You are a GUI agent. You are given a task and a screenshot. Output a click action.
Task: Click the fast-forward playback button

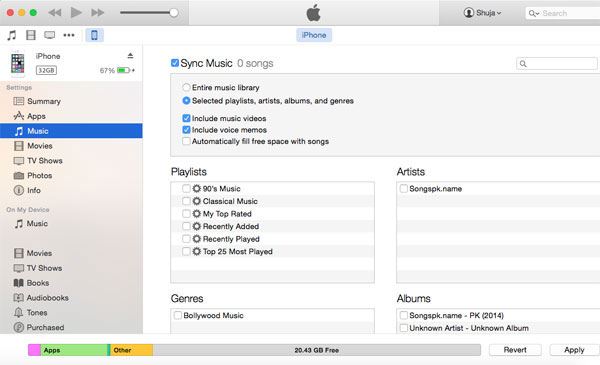click(x=98, y=13)
